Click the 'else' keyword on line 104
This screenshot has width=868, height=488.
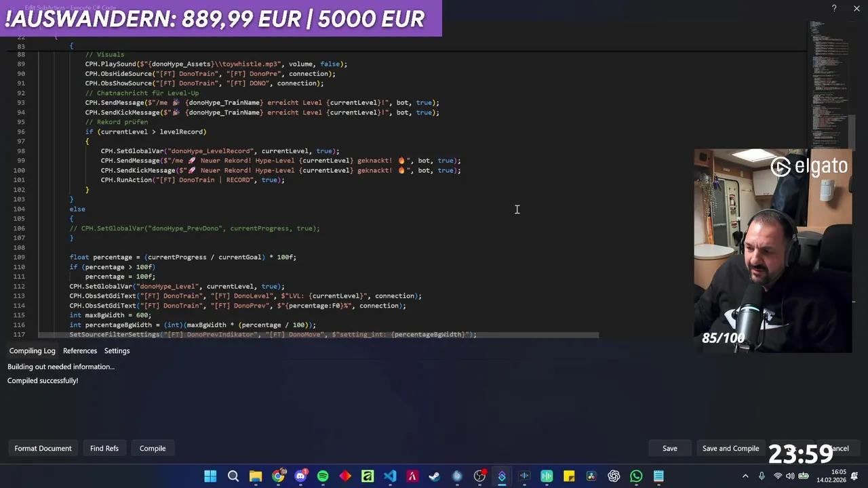click(x=77, y=209)
